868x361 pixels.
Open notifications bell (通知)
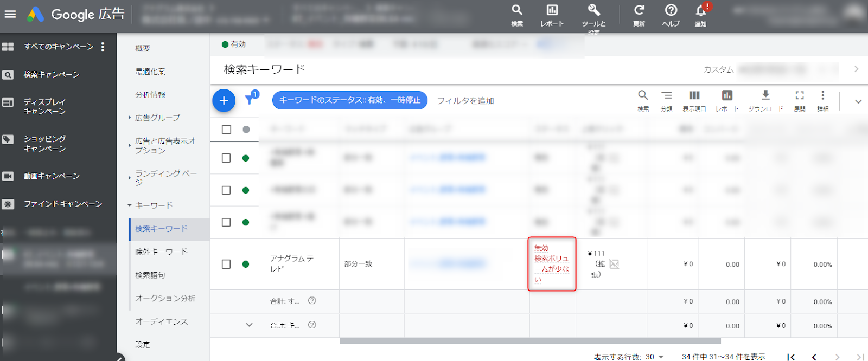(701, 14)
